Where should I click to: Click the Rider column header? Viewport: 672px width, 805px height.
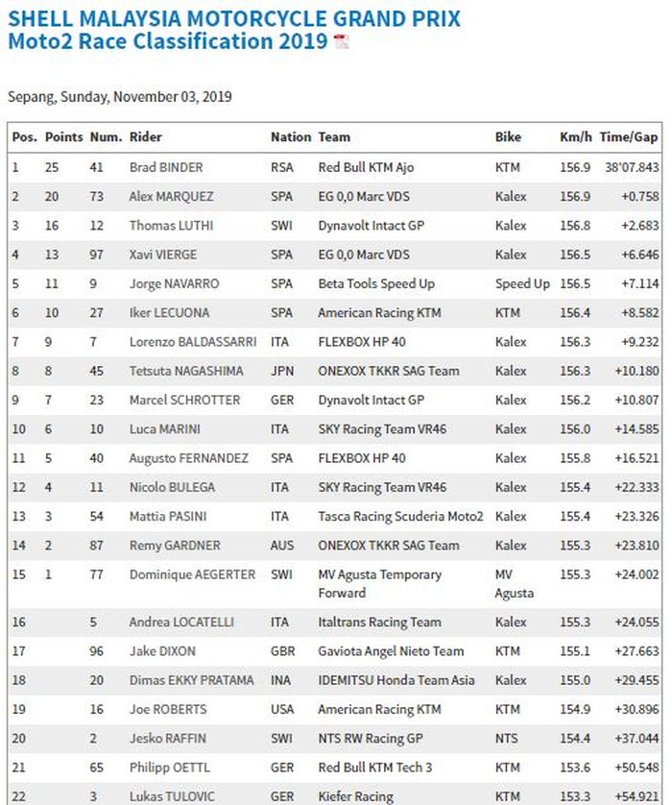(x=146, y=137)
